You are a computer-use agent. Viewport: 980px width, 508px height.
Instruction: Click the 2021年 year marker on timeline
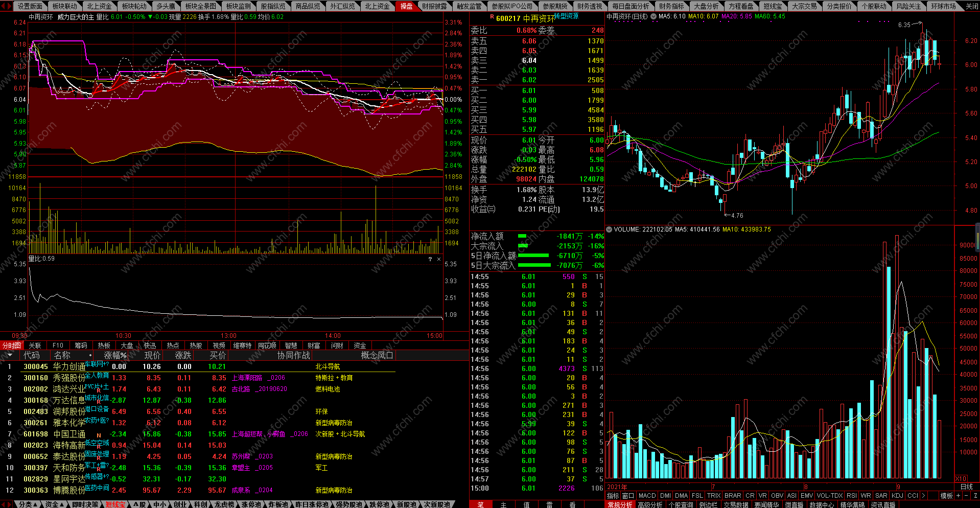(617, 487)
